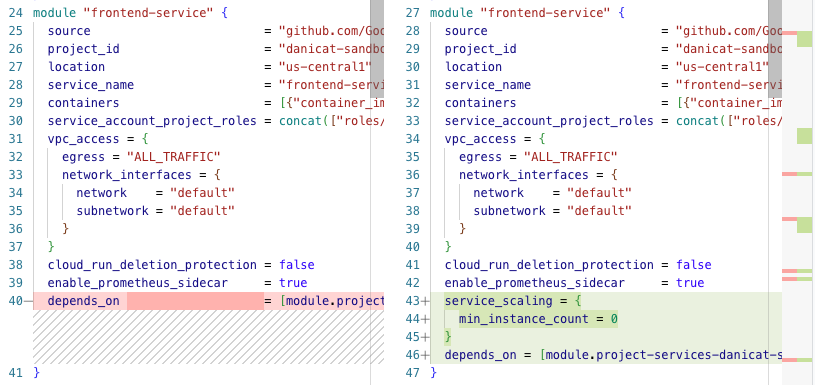Select "default" value on line 35
Image resolution: width=815 pixels, height=385 pixels.
click(x=203, y=211)
